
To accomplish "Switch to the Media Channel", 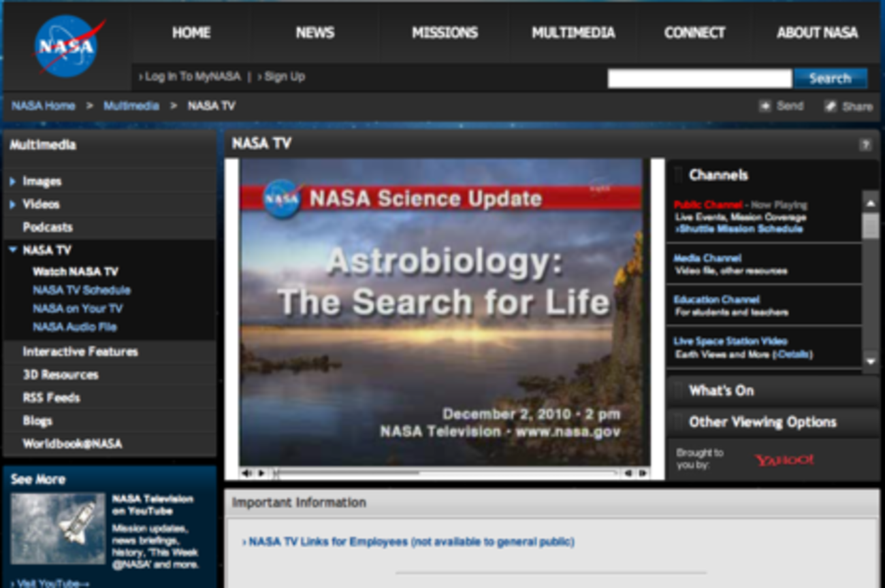I will tap(707, 259).
